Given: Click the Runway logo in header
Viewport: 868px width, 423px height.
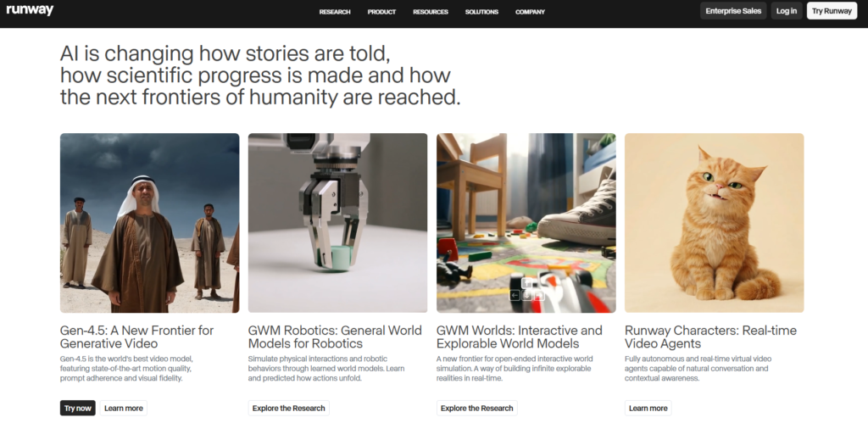Looking at the screenshot, I should (x=30, y=11).
